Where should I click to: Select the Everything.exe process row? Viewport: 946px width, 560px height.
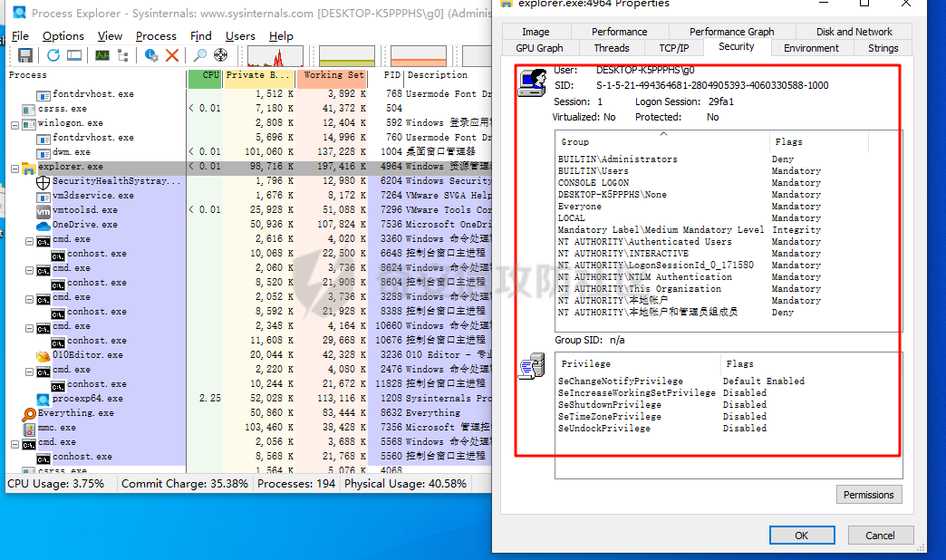click(x=249, y=413)
